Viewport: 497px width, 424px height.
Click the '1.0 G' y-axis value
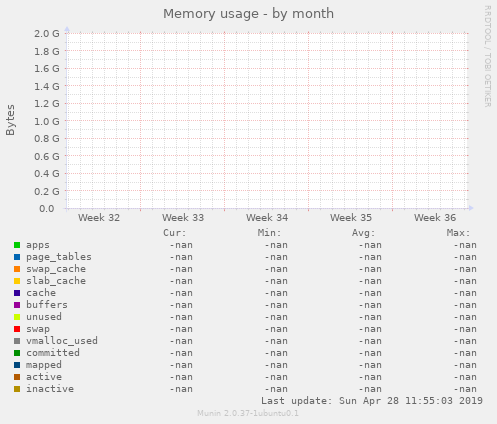(x=47, y=121)
